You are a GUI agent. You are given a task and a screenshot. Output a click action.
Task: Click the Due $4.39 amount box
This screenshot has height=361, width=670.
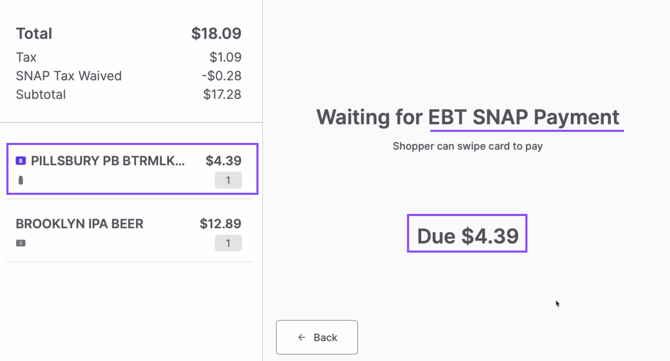(467, 233)
